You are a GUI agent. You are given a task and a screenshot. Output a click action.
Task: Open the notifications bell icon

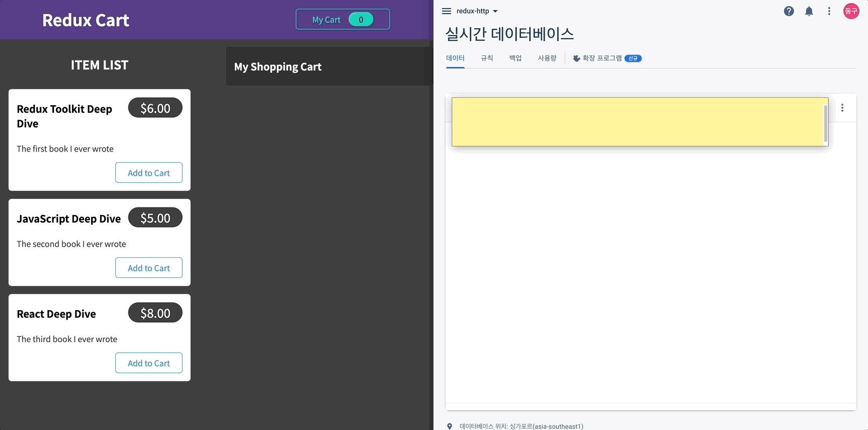click(809, 11)
